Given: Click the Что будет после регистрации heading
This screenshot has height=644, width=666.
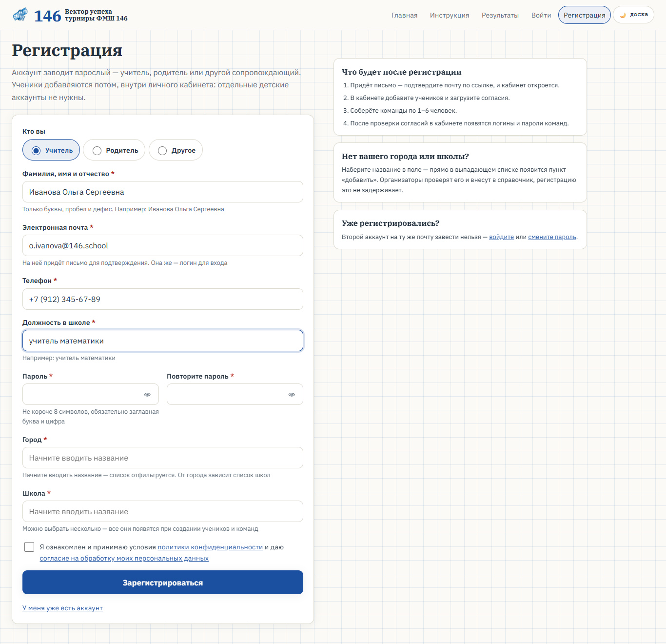Looking at the screenshot, I should pos(402,72).
